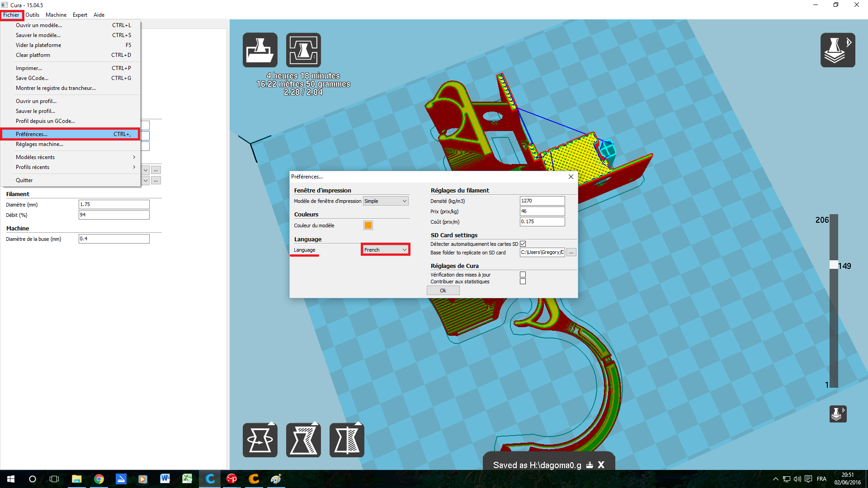Screen dimensions: 868x488
Task: Dismiss the 'Saved as' notification X
Action: click(601, 465)
